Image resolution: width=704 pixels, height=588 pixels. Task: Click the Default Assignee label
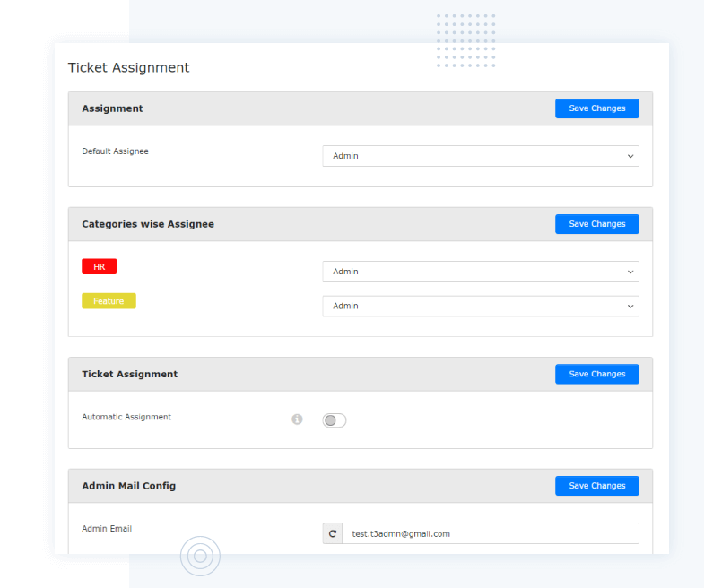(x=115, y=151)
